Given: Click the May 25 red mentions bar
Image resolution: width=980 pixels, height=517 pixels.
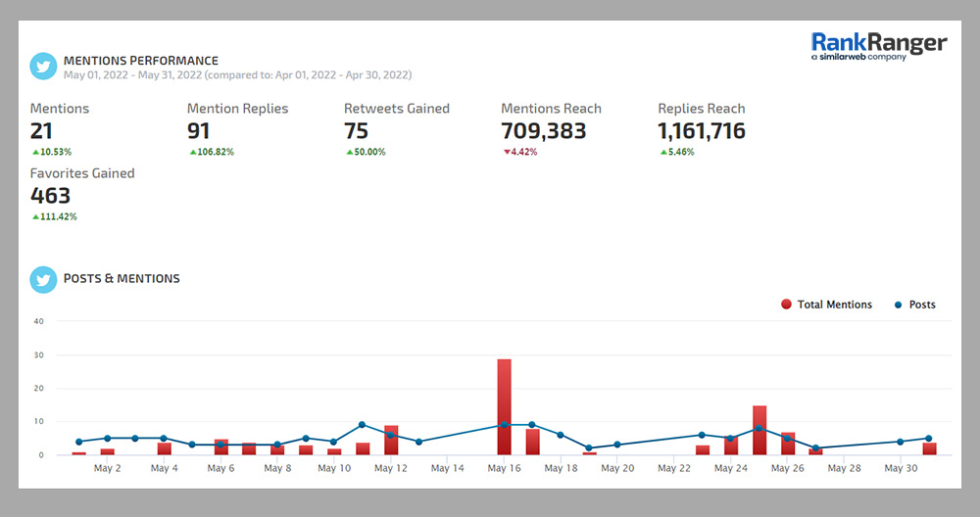Looking at the screenshot, I should click(759, 431).
